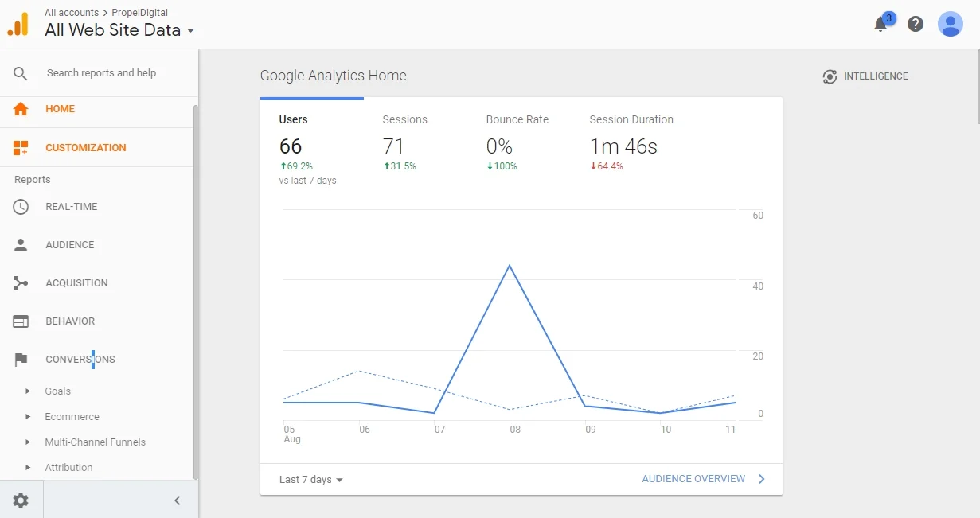Collapse the sidebar with the chevron

point(178,500)
